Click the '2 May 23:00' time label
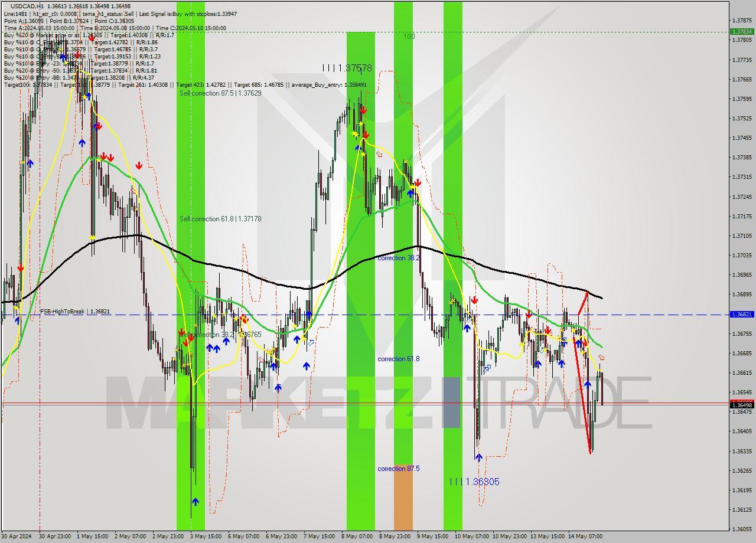Screen dimensions: 756x543 click(x=168, y=537)
